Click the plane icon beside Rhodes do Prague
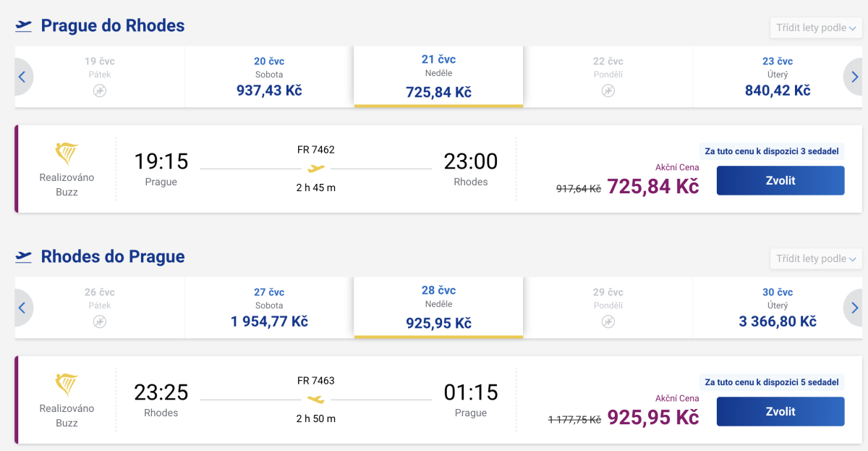 pyautogui.click(x=24, y=257)
